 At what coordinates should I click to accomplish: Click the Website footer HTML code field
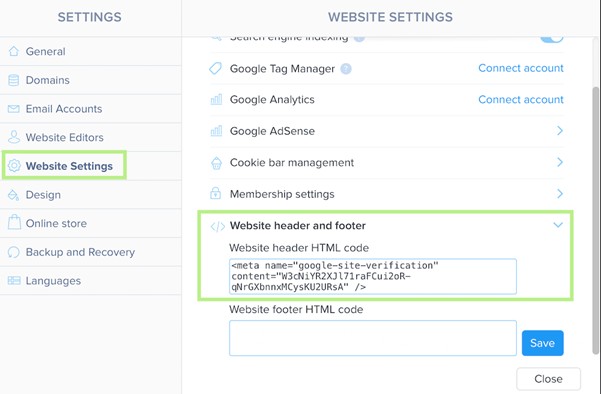tap(373, 338)
